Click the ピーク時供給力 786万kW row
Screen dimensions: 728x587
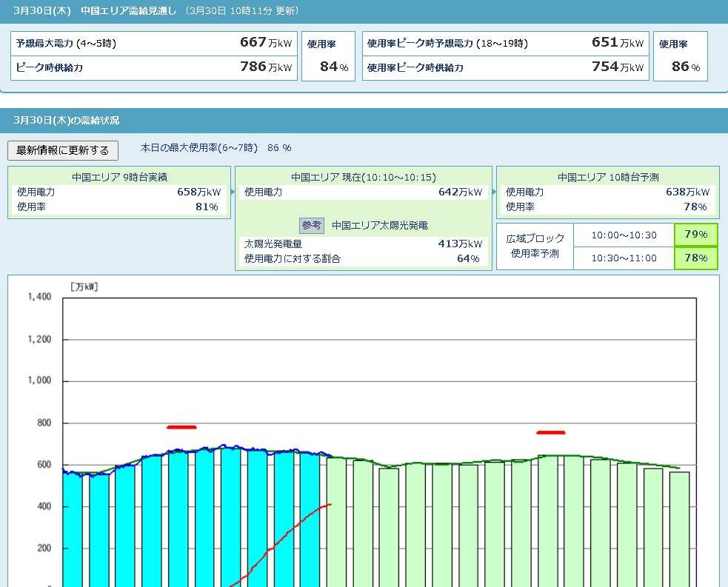(x=153, y=67)
